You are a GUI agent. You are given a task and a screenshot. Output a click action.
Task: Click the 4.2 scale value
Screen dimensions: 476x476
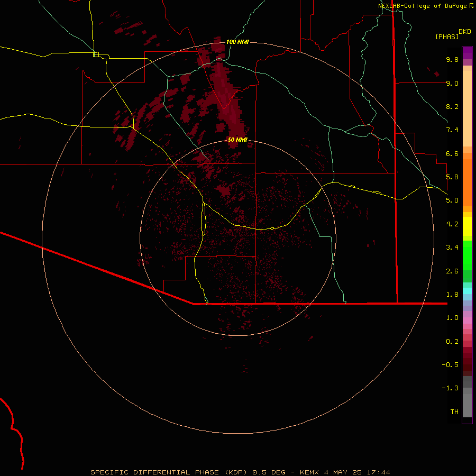pyautogui.click(x=452, y=224)
